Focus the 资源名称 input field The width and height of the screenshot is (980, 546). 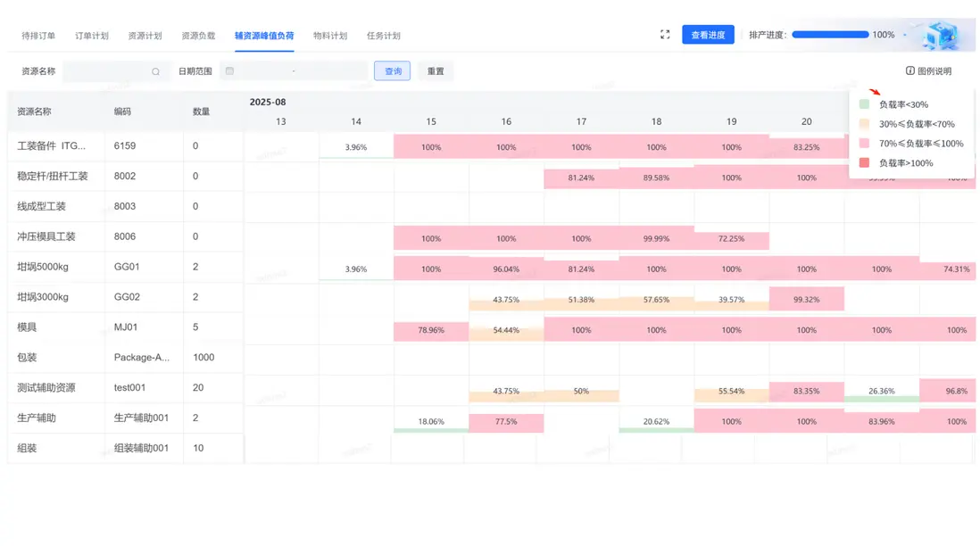(x=107, y=71)
